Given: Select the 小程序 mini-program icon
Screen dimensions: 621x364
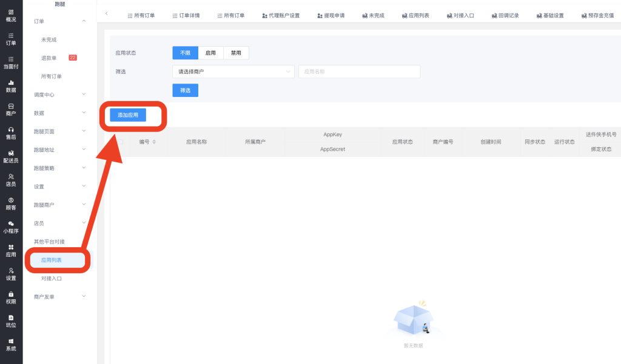Looking at the screenshot, I should pyautogui.click(x=11, y=227).
